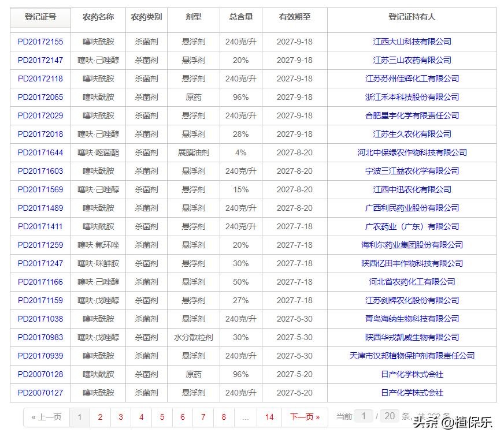Image resolution: width=504 pixels, height=440 pixels.
Task: Open holder 河北中保绿农作物科技有限公司
Action: click(x=412, y=152)
